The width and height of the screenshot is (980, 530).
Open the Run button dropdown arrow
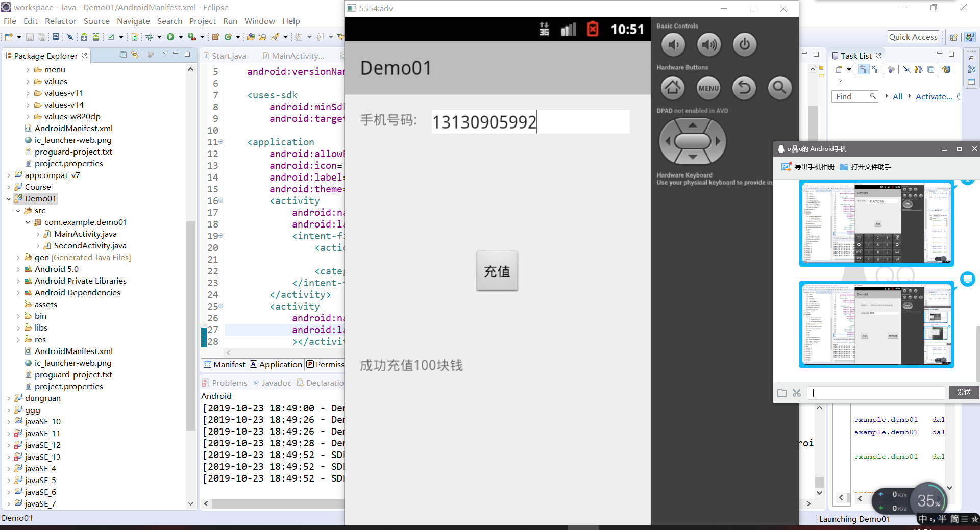tap(180, 37)
